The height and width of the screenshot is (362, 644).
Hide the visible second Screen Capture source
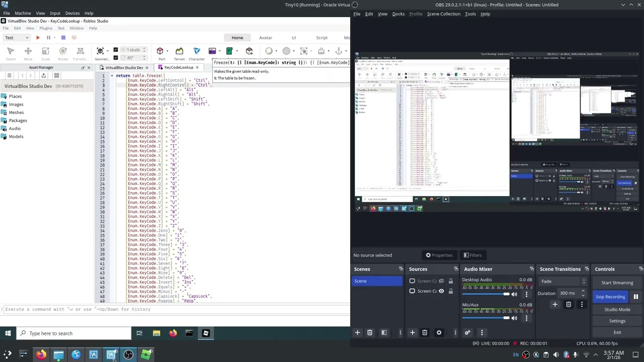441,291
